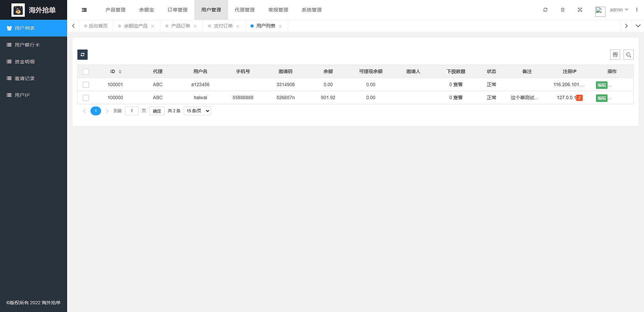Sort the table by the ID column arrows
644x312 pixels.
tap(120, 72)
